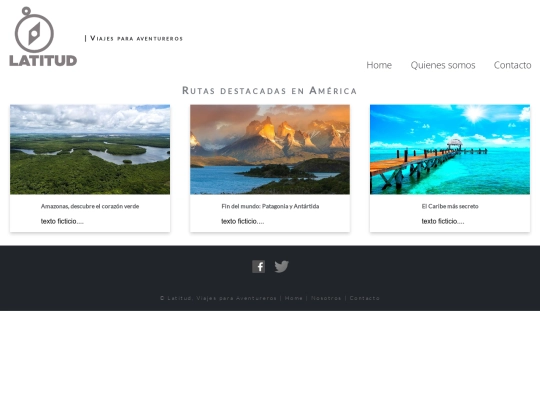Viewport: 540px width, 405px height.
Task: Click 'texto ficticio....' under Caribe card
Action: coord(443,221)
